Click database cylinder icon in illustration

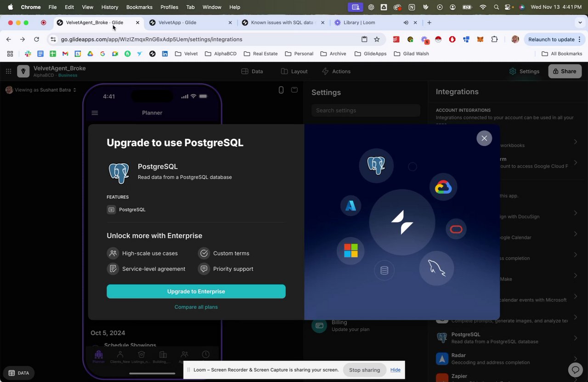(x=384, y=270)
